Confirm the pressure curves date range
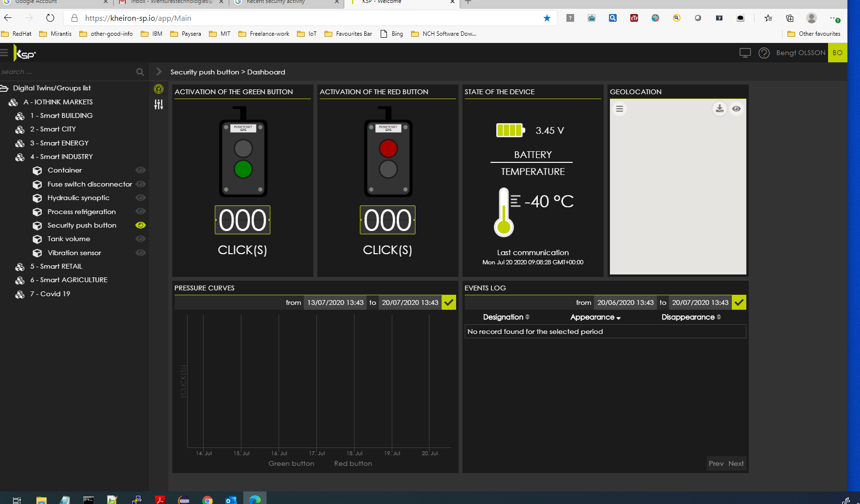 point(449,302)
